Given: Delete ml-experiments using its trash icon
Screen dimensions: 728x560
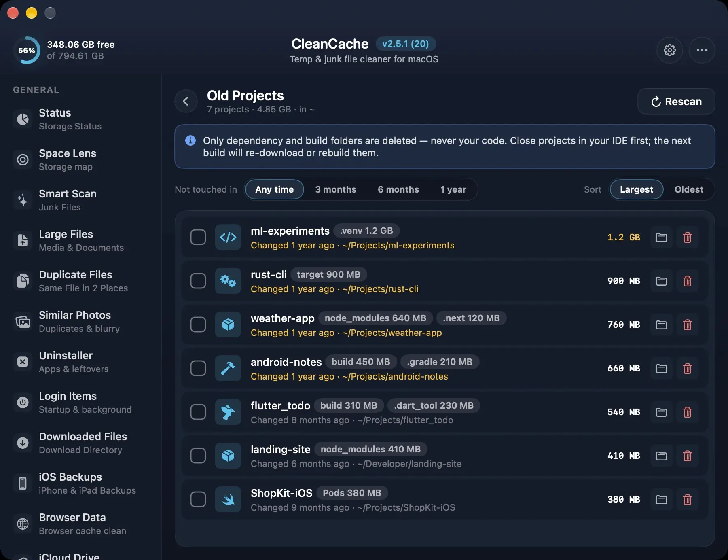Looking at the screenshot, I should coord(687,237).
